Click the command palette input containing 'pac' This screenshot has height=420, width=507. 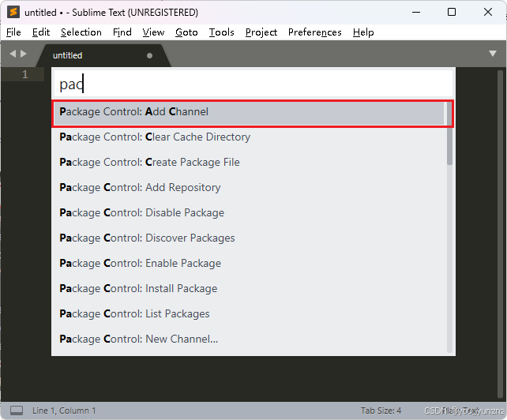coord(253,84)
